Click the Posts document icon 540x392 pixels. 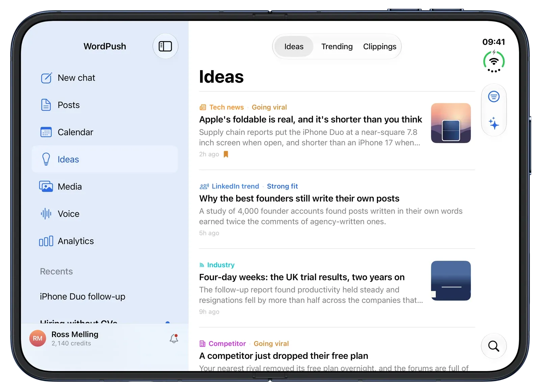[46, 105]
